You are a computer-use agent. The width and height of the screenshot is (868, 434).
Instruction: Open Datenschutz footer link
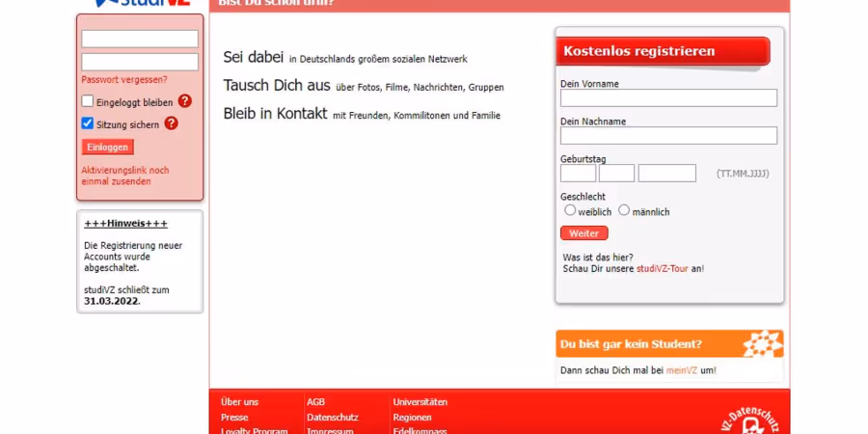[x=333, y=418]
